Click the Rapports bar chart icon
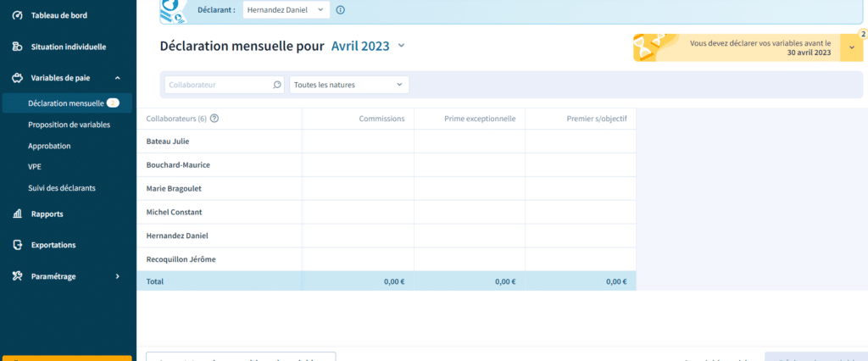Image resolution: width=868 pixels, height=361 pixels. click(x=17, y=214)
